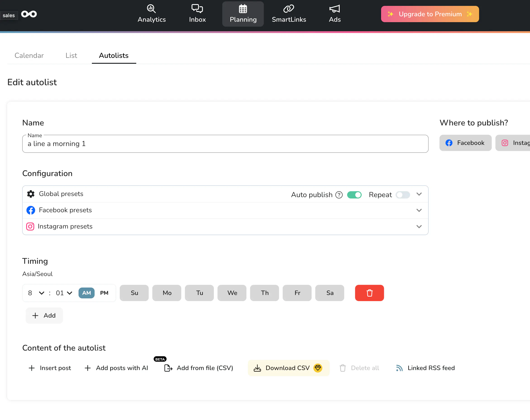Image resolution: width=530 pixels, height=420 pixels.
Task: Click into the autolist Name field
Action: tap(225, 144)
